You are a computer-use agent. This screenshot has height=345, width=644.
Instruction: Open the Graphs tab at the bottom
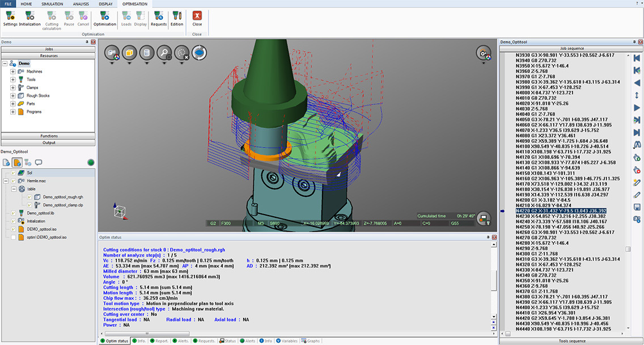(311, 341)
